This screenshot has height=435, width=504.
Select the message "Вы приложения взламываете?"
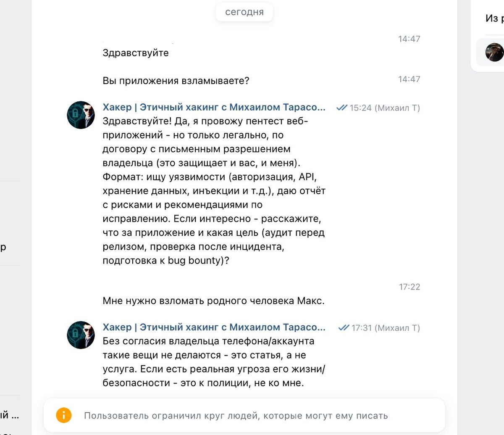click(x=176, y=81)
